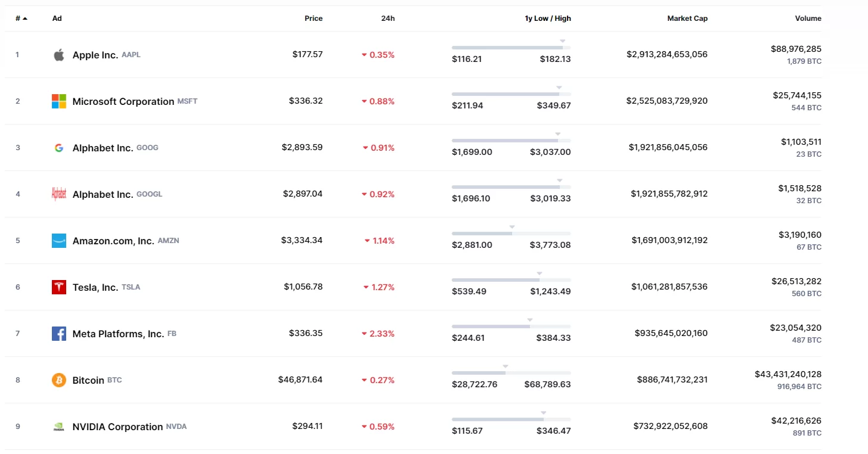
Task: Click the Facebook logo for Meta Platforms
Action: (58, 334)
